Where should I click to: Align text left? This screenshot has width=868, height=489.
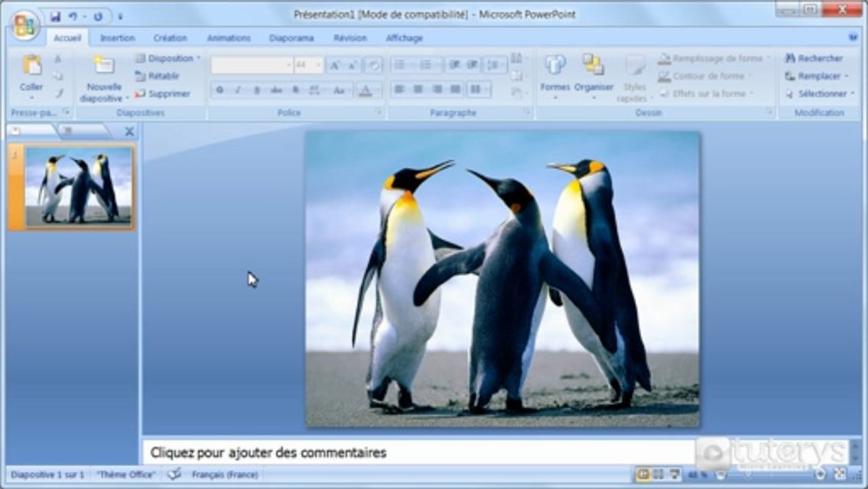(x=400, y=89)
